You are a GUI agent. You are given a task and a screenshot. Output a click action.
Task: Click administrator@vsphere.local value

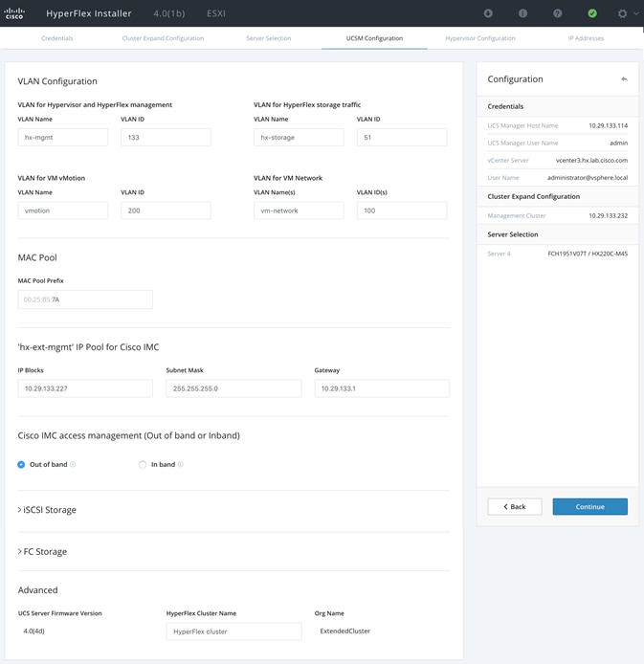588,178
